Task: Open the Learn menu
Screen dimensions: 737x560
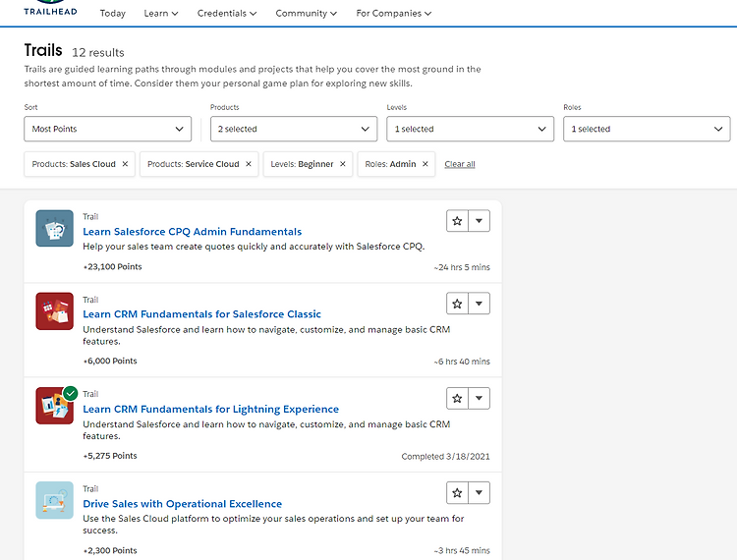Action: 161,13
